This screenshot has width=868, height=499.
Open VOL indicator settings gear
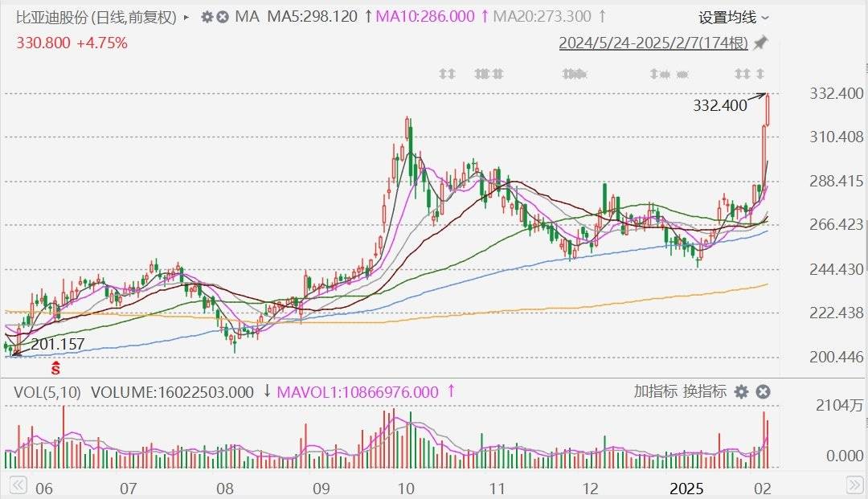click(x=741, y=392)
